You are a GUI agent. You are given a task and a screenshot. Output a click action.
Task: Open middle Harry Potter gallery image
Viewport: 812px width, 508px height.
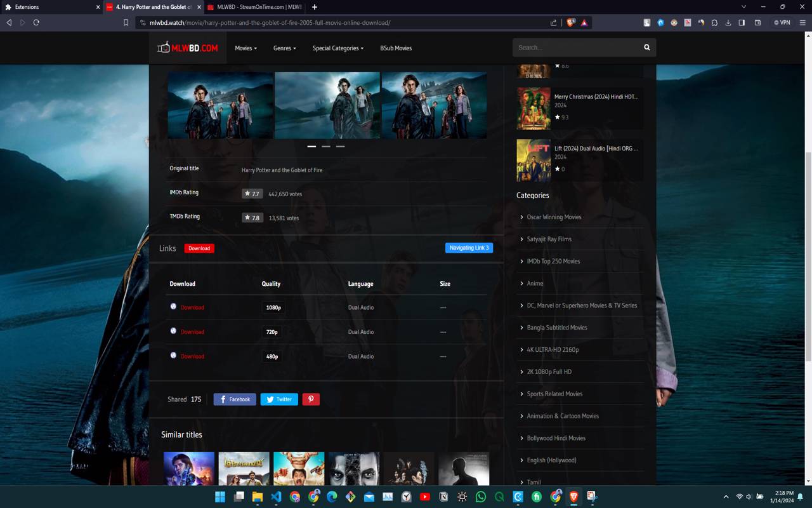coord(327,105)
